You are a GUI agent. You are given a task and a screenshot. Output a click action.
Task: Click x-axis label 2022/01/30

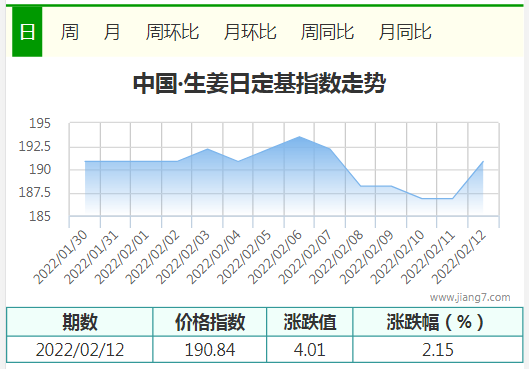[60, 257]
